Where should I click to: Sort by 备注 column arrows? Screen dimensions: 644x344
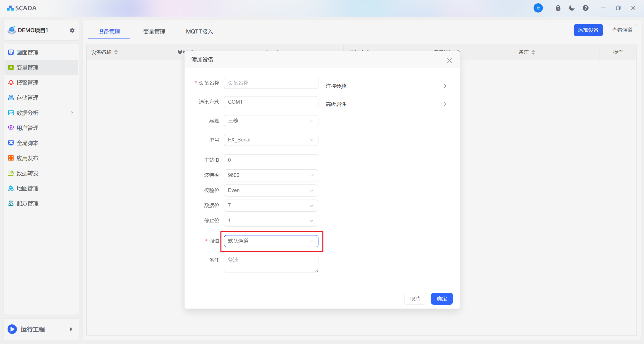533,52
